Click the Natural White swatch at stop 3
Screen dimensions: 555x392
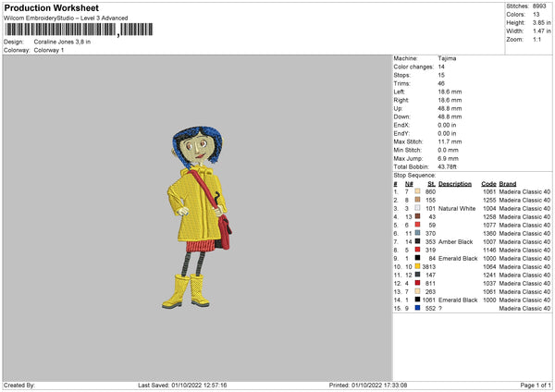(418, 208)
